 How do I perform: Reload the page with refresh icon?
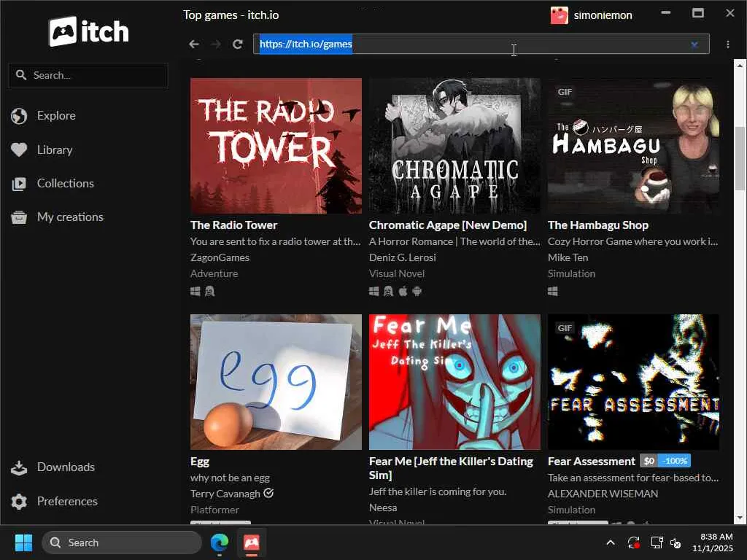238,44
